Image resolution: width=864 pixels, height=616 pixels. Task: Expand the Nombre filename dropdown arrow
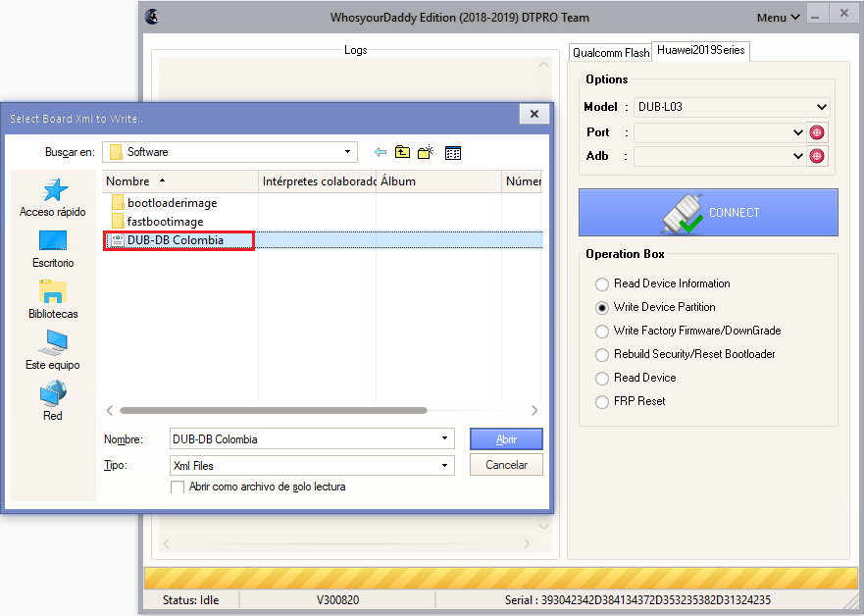(444, 438)
